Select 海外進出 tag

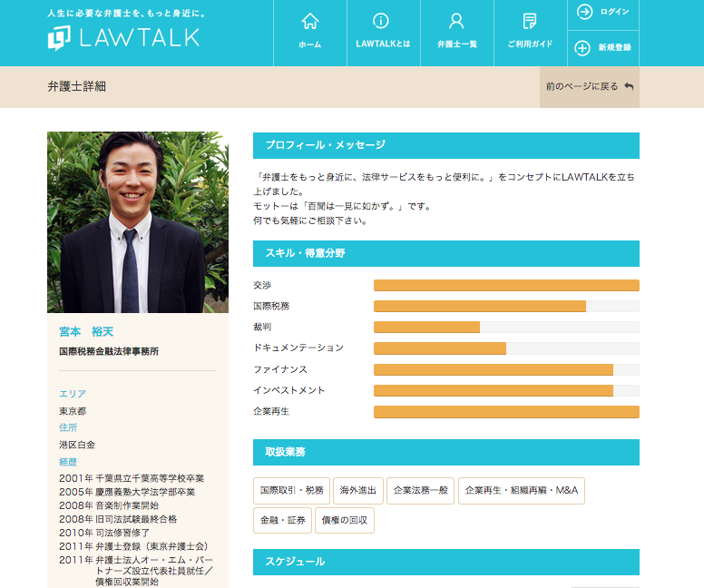point(357,491)
